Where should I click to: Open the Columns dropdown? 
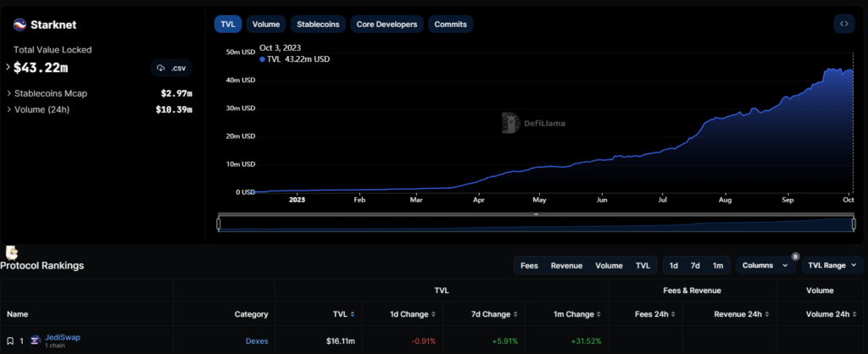[765, 265]
